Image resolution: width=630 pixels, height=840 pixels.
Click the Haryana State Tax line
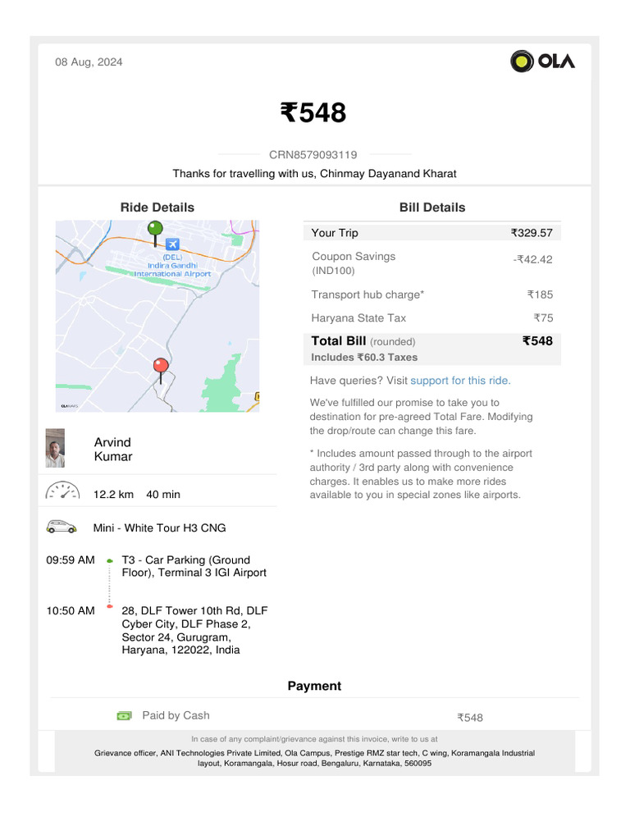click(431, 318)
